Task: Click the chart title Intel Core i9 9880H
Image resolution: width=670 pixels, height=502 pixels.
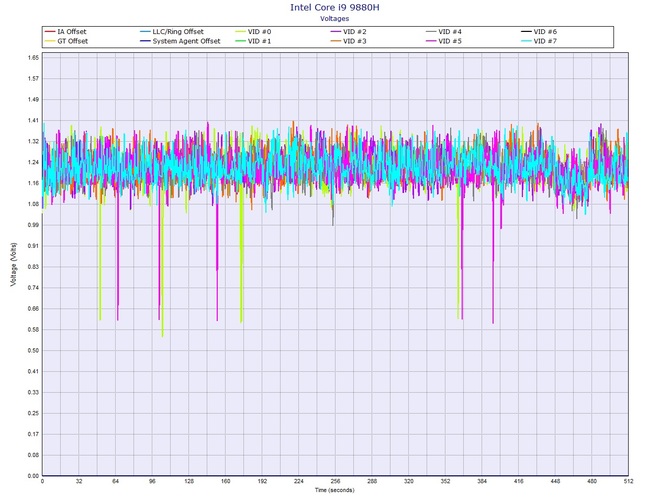Action: coord(335,7)
